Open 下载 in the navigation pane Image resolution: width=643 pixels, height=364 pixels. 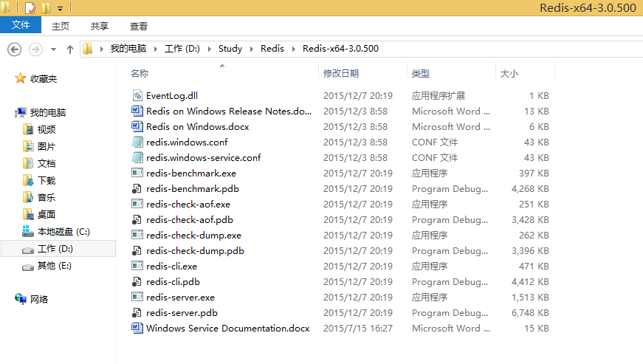tap(47, 180)
